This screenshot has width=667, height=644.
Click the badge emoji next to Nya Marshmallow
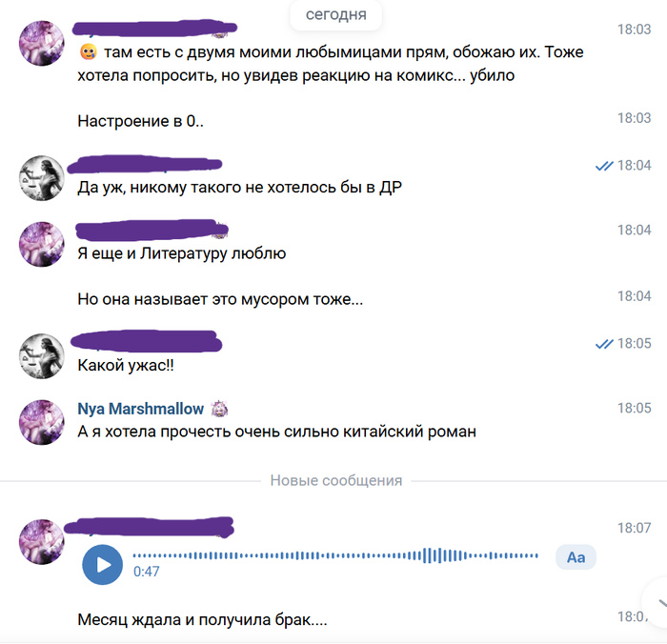[x=220, y=409]
